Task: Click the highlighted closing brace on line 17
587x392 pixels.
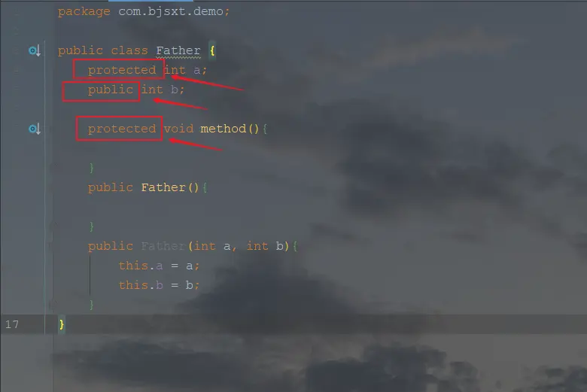Action: 62,324
